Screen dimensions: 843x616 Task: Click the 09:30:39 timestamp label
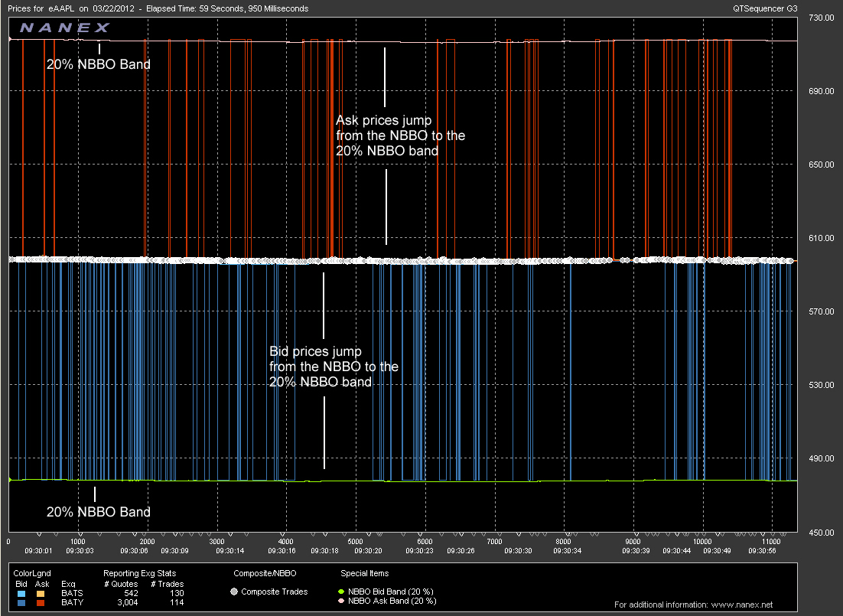(636, 551)
